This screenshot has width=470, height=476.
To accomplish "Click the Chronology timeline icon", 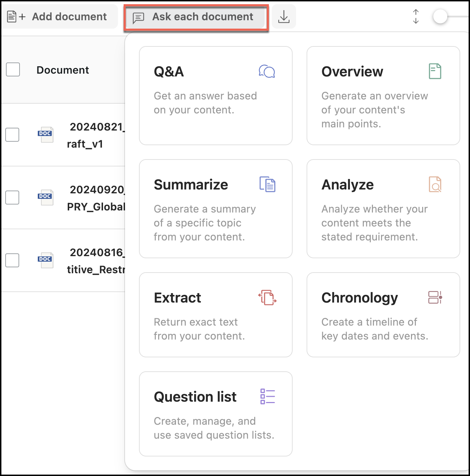I will point(435,297).
